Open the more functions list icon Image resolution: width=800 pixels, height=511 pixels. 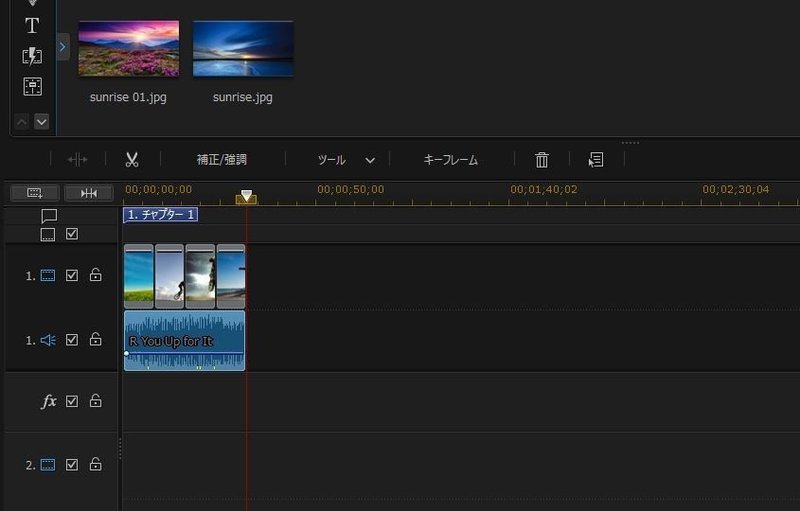point(596,160)
